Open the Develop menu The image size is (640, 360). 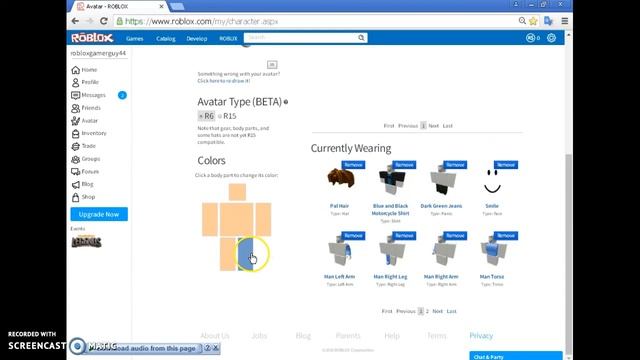click(x=197, y=38)
